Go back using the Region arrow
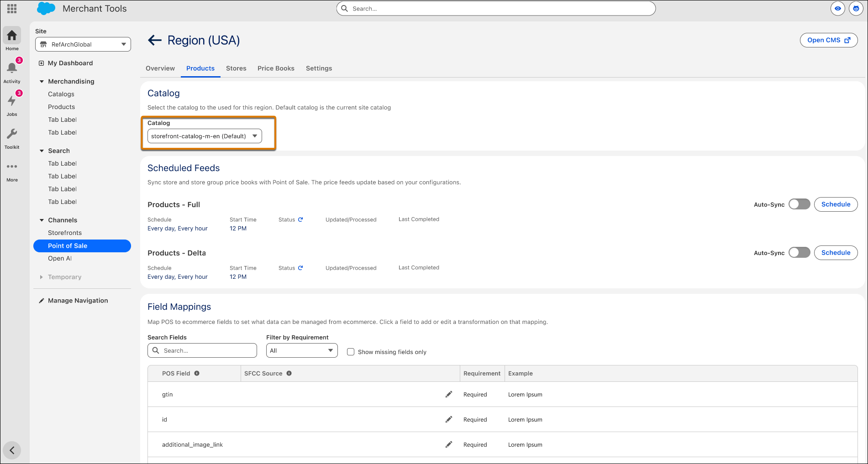The image size is (868, 464). [x=155, y=40]
